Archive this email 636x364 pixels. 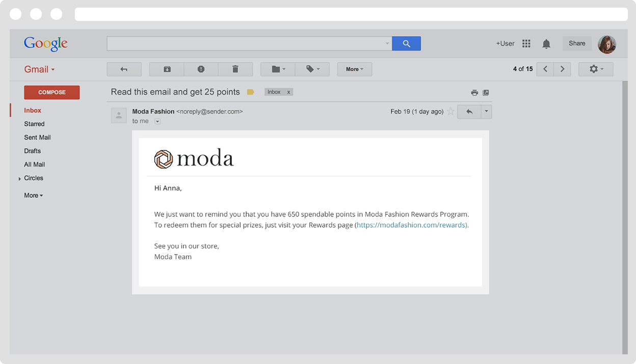(x=167, y=69)
